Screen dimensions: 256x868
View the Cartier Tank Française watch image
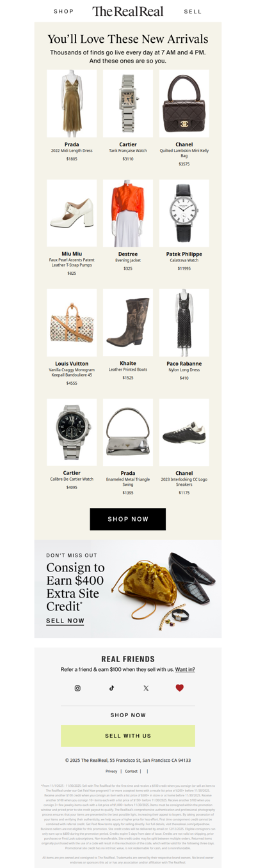[x=128, y=104]
